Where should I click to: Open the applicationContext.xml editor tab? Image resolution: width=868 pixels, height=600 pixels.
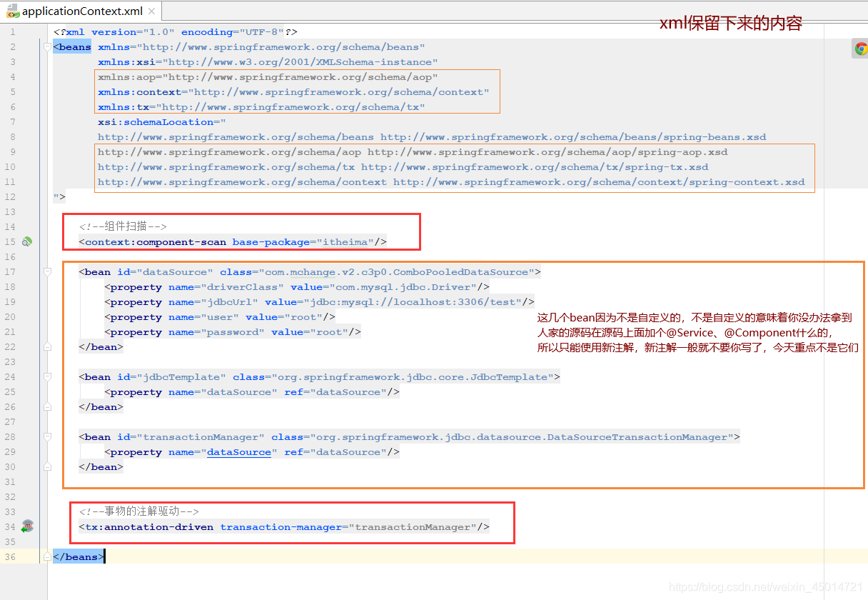tap(81, 11)
